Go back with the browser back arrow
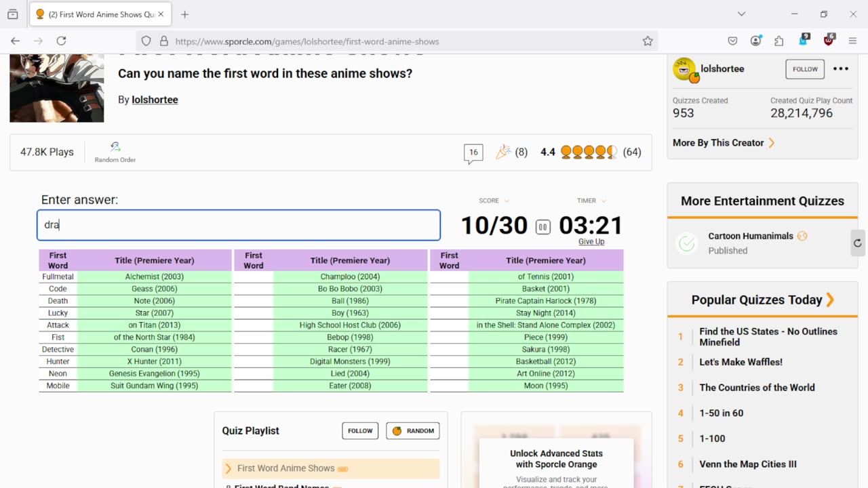The height and width of the screenshot is (488, 868). (16, 41)
